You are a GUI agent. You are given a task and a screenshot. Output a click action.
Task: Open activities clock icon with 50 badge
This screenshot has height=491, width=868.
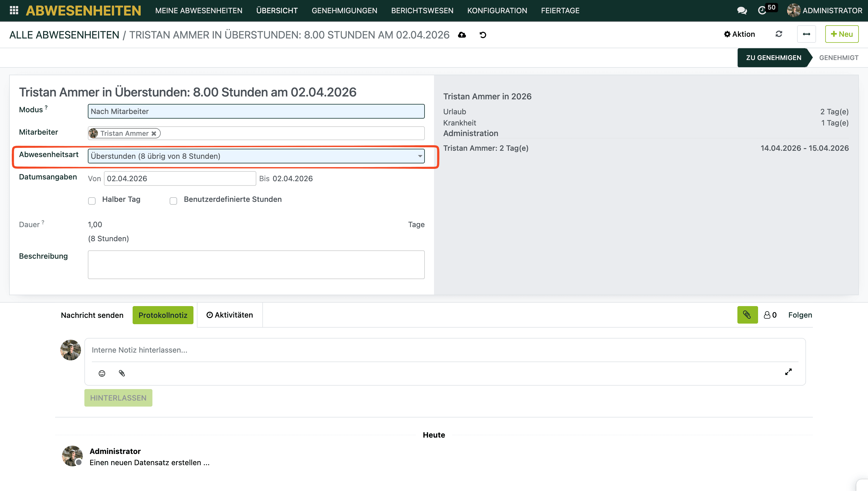[x=762, y=10]
